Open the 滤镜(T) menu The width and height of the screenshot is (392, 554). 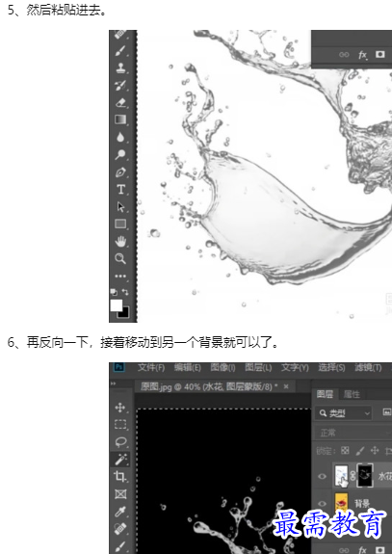tap(368, 368)
